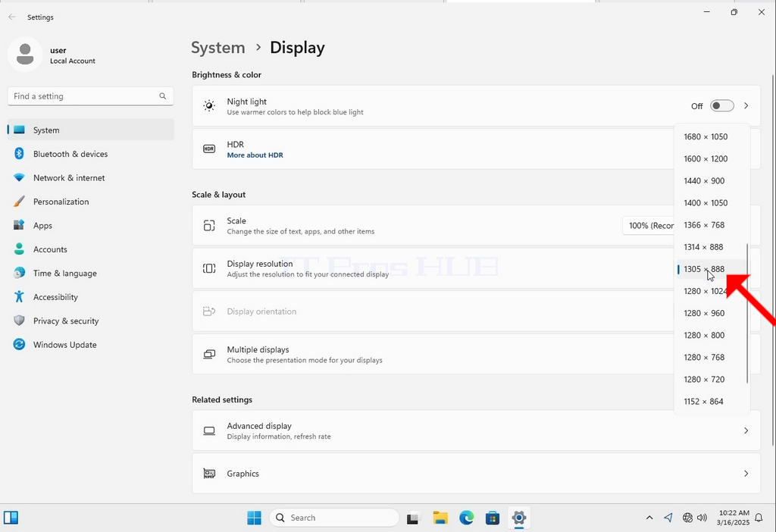The image size is (776, 532).
Task: Open Time & language settings
Action: coord(91,273)
